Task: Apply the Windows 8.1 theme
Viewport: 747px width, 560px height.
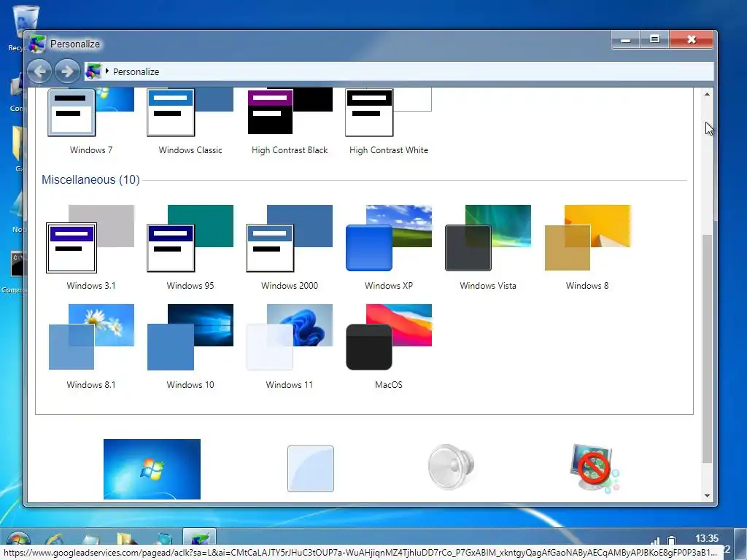Action: point(91,346)
